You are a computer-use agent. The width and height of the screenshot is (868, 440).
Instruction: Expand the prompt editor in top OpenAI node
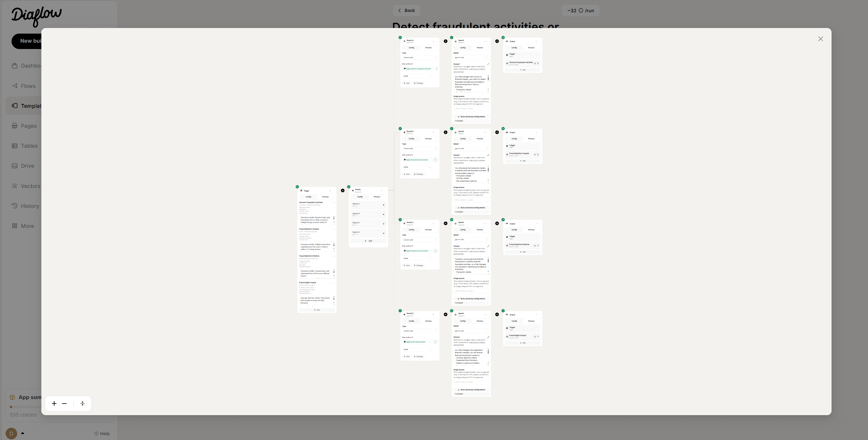488,64
